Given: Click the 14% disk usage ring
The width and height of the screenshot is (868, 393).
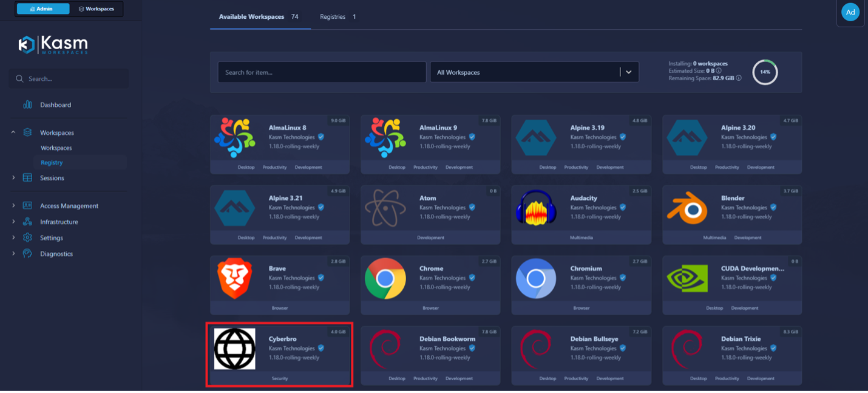Looking at the screenshot, I should (x=765, y=72).
